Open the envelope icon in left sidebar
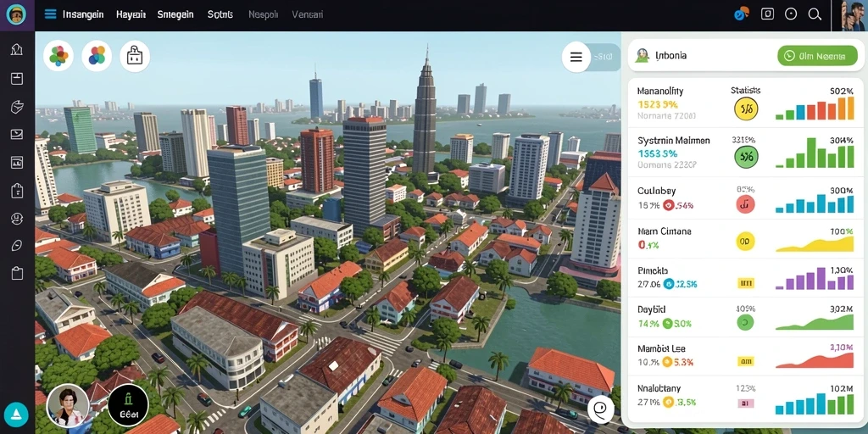 tap(17, 133)
